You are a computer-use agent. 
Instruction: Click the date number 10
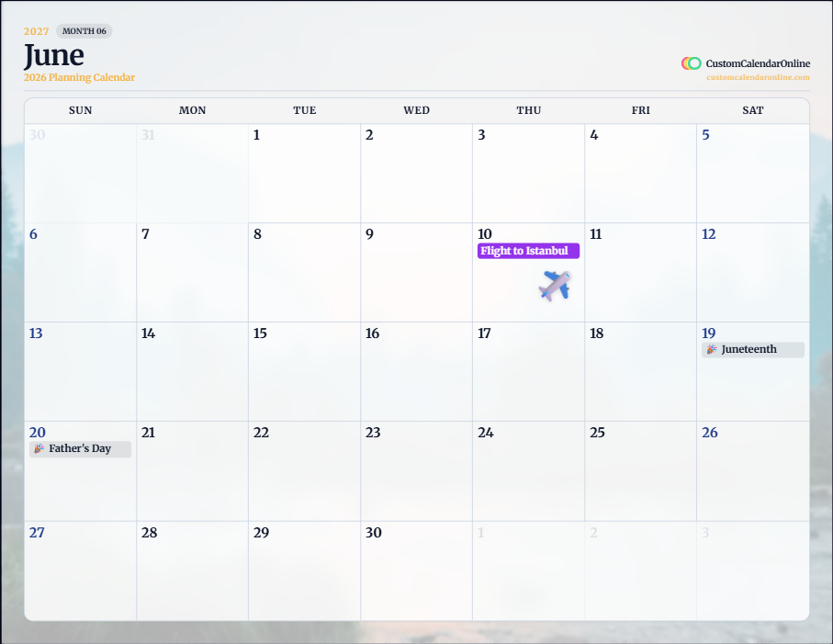point(485,234)
